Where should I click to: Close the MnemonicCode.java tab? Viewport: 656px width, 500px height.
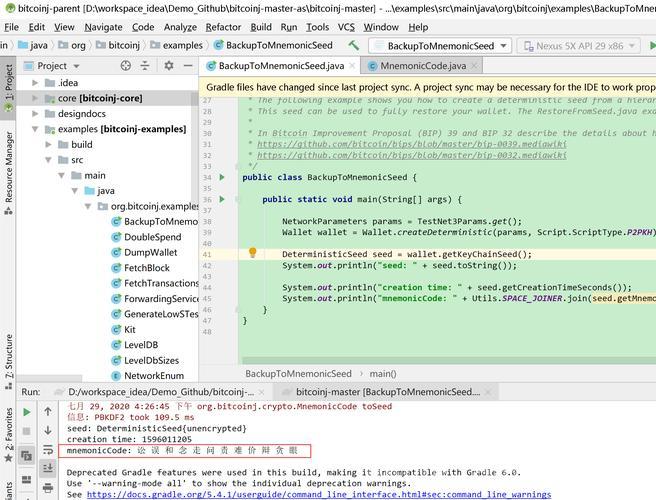tap(474, 66)
